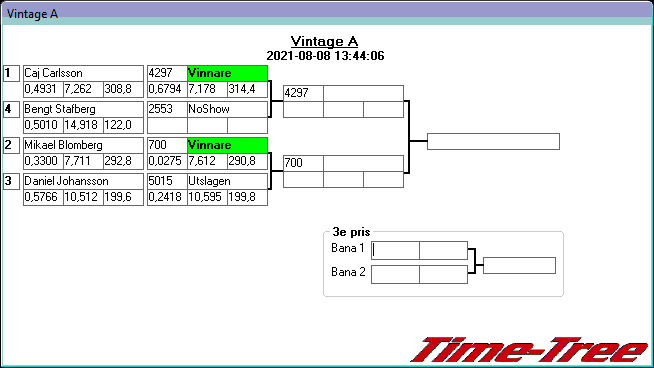The height and width of the screenshot is (368, 654).
Task: Click the green Vinnare cell for 4297
Action: click(x=227, y=73)
